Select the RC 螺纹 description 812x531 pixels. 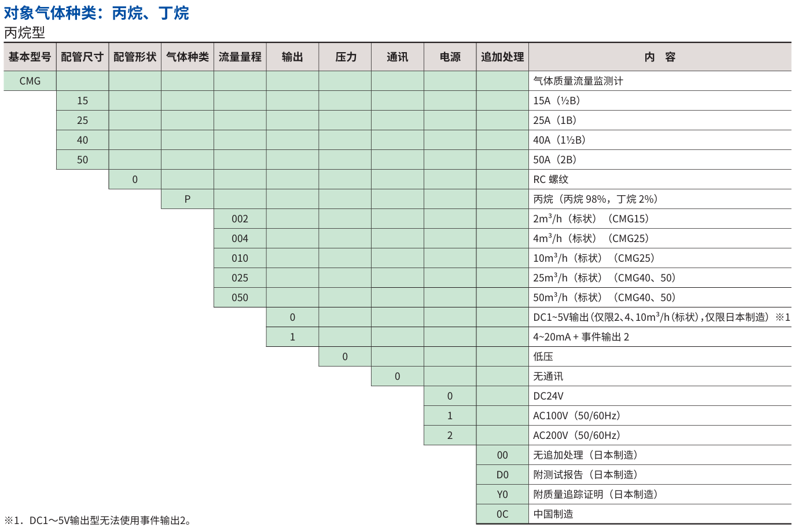pyautogui.click(x=551, y=180)
